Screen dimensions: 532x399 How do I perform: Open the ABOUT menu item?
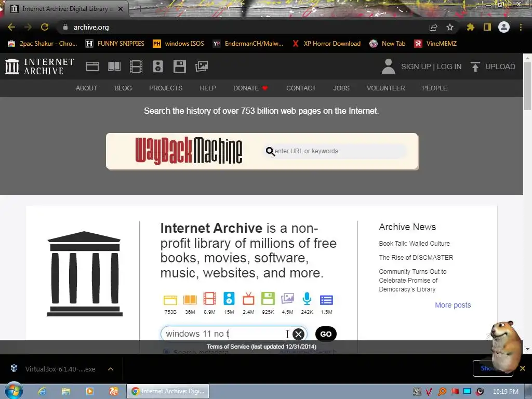point(86,88)
